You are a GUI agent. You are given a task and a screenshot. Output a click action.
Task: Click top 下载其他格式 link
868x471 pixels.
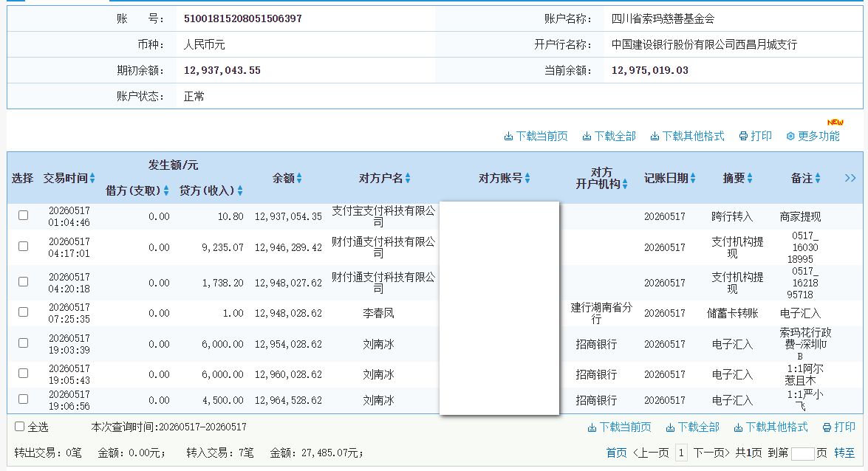coord(693,136)
